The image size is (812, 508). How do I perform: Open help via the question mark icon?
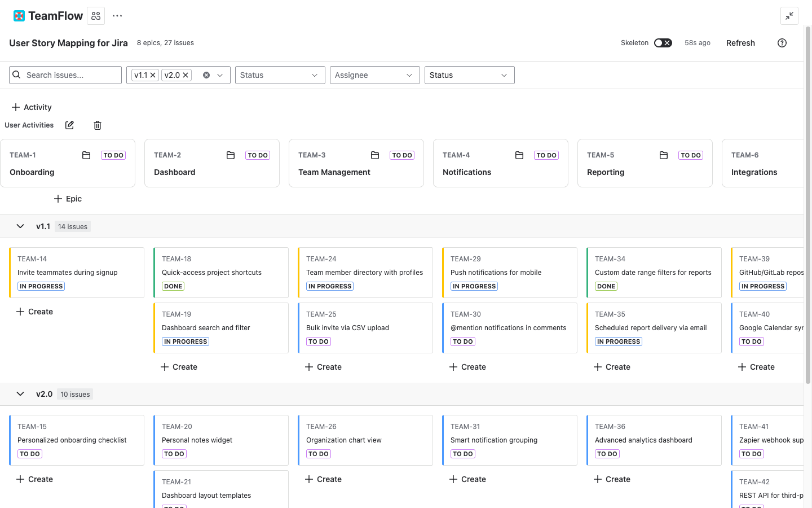[x=782, y=43]
